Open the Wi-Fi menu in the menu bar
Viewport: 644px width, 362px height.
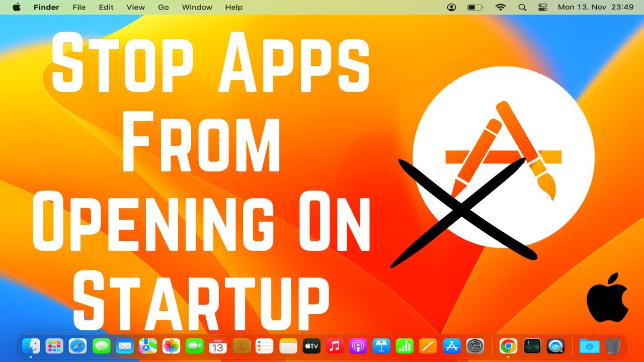pyautogui.click(x=500, y=7)
